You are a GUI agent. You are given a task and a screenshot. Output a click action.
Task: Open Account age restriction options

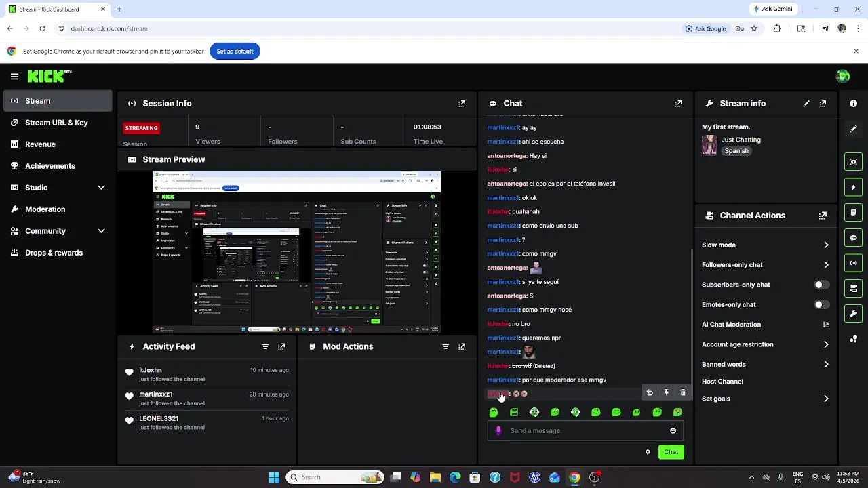point(765,344)
